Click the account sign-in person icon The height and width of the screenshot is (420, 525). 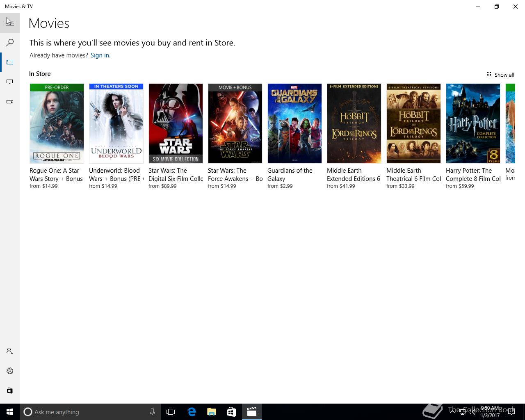pyautogui.click(x=10, y=351)
